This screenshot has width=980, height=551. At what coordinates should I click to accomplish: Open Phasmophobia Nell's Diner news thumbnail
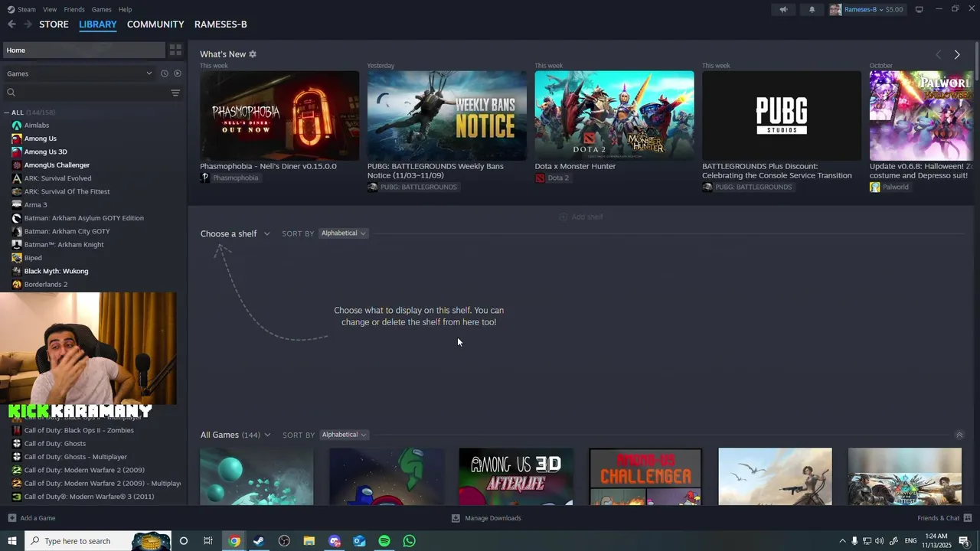[x=279, y=116]
